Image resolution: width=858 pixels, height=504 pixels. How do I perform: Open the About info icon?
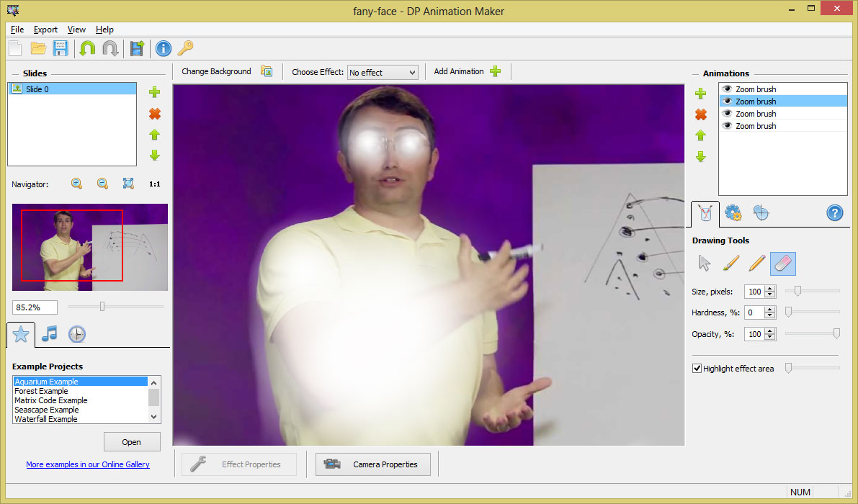pyautogui.click(x=163, y=49)
